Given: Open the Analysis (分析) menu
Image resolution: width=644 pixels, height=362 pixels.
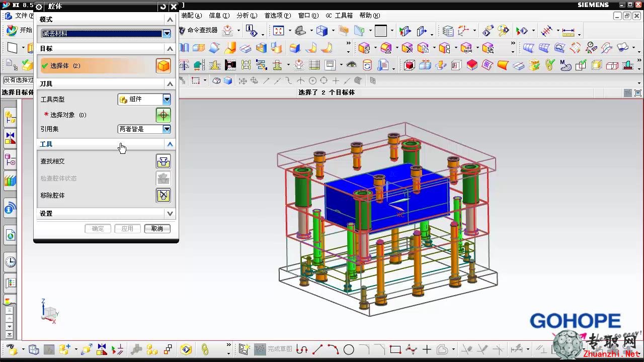Looking at the screenshot, I should [x=247, y=16].
